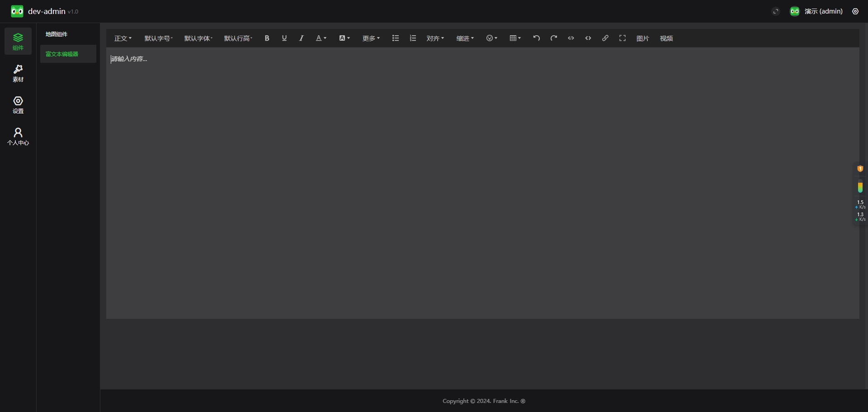
Task: Click the orange shield widget icon
Action: click(860, 169)
